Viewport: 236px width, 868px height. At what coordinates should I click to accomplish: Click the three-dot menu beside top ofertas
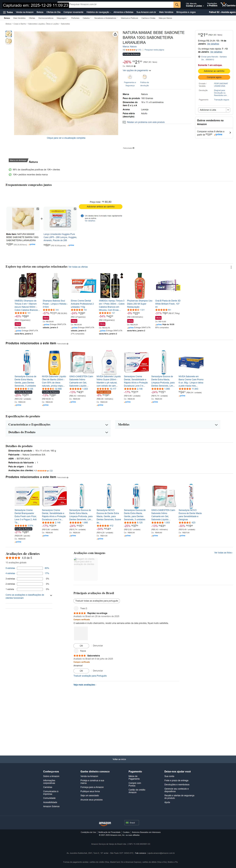point(231,267)
